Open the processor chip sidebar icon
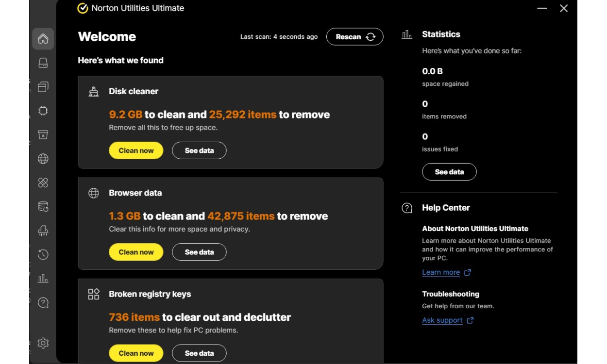 [43, 111]
